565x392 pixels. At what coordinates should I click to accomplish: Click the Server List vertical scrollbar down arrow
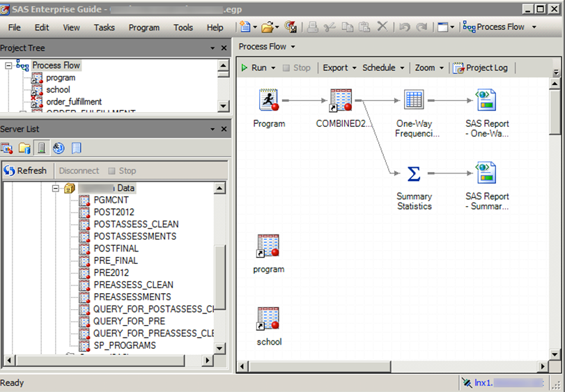[x=220, y=348]
